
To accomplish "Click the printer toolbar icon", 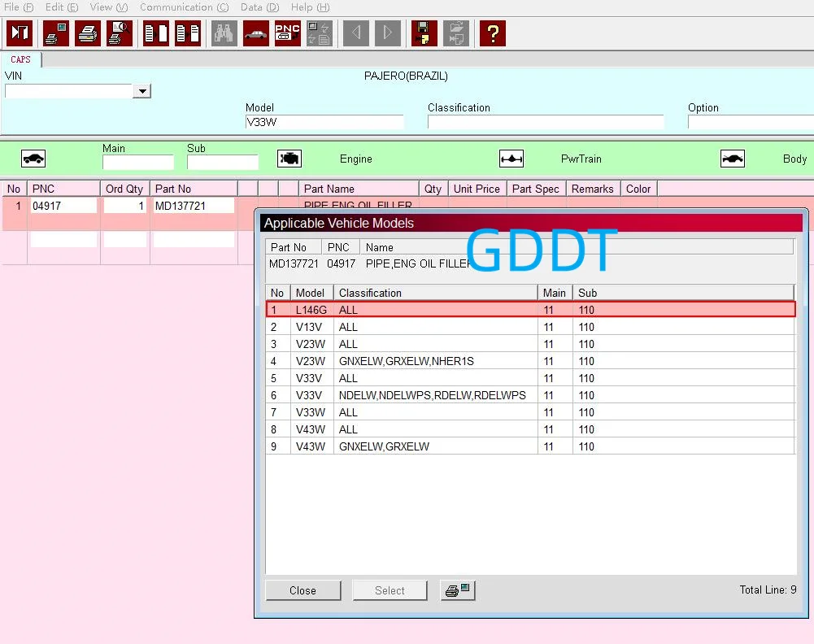I will (88, 33).
